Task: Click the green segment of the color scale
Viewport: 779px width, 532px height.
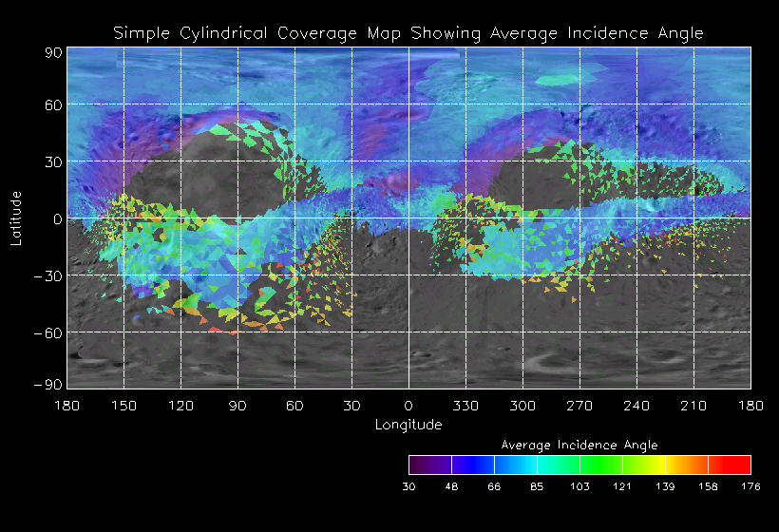Action: [x=601, y=465]
